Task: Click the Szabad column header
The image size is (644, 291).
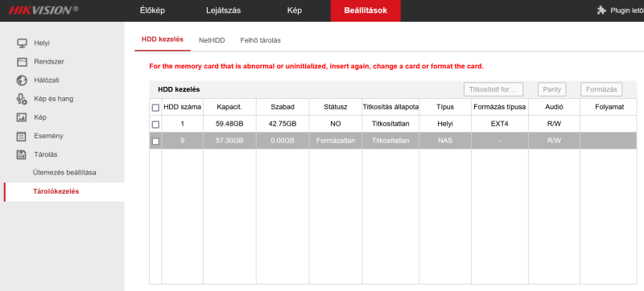Action: click(283, 107)
